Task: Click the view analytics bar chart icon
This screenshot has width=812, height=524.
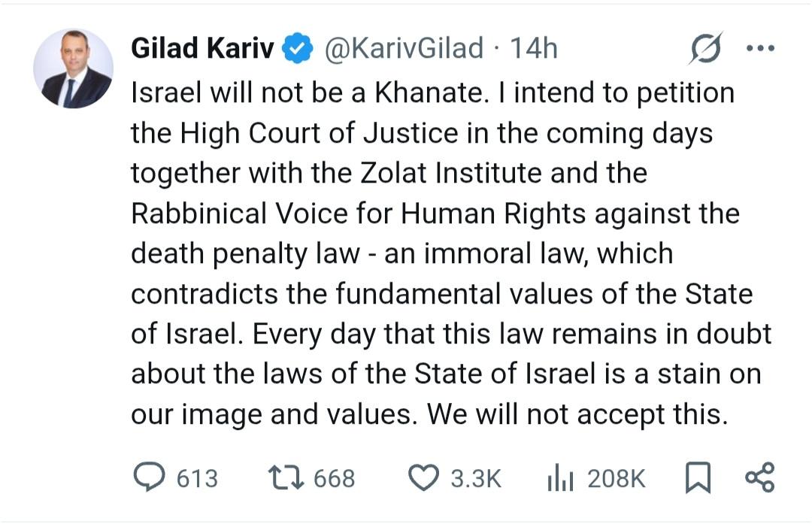Action: coord(561,478)
